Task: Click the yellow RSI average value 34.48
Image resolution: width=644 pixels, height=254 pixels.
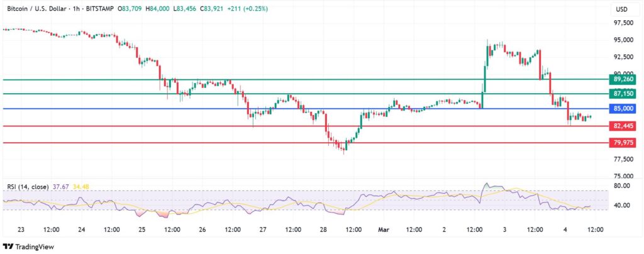Action: click(82, 187)
